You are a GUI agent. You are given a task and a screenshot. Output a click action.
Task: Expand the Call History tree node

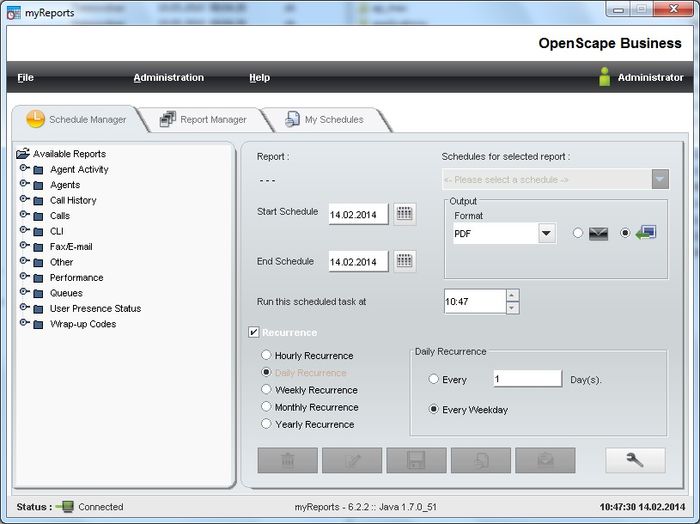24,199
